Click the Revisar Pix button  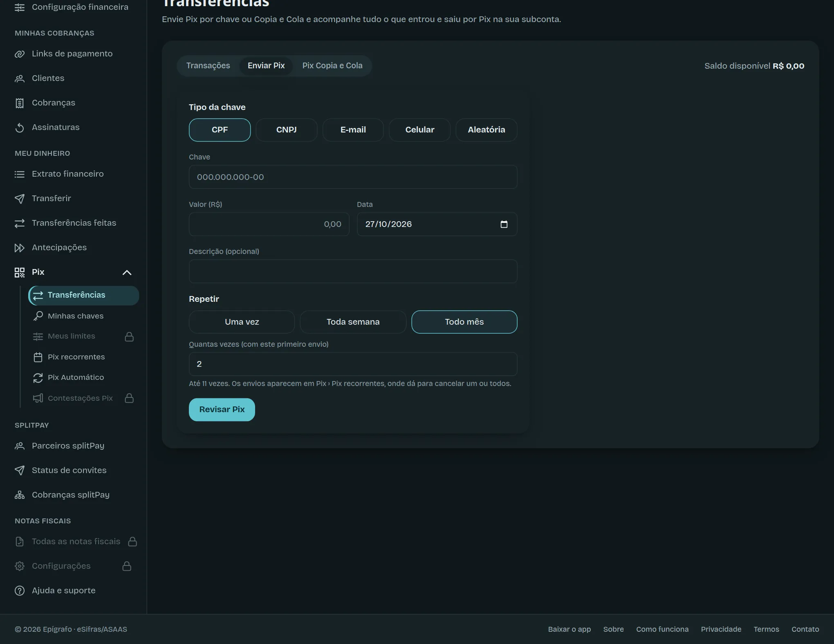[222, 410]
